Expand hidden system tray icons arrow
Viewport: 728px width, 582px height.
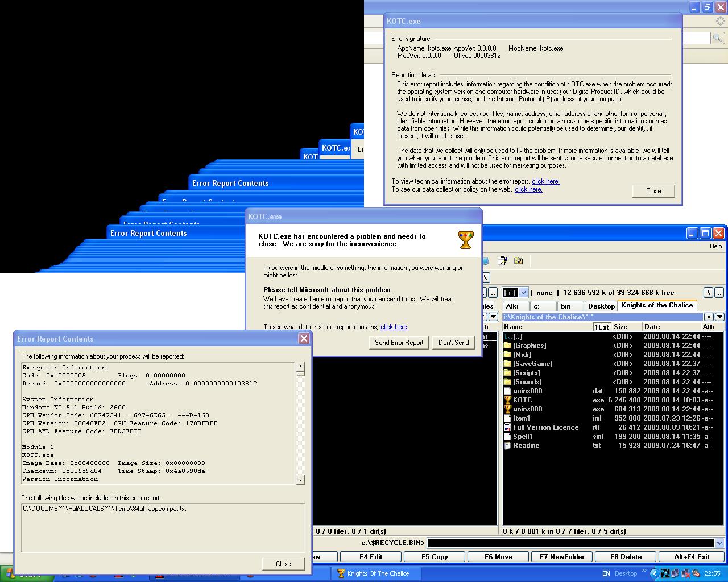click(655, 573)
